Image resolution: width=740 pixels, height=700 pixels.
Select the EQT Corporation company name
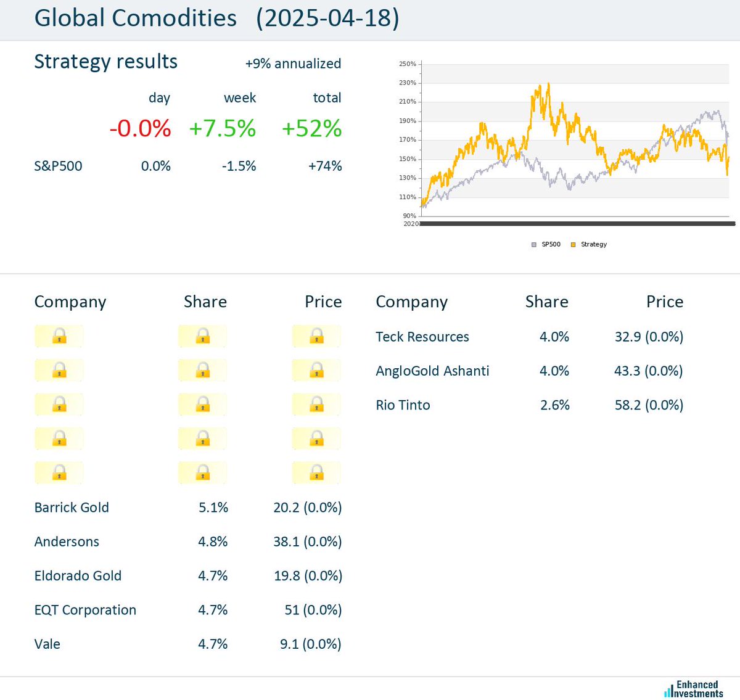[85, 610]
